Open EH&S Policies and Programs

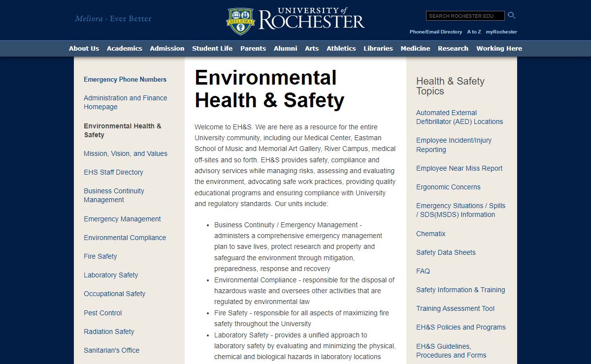point(461,327)
